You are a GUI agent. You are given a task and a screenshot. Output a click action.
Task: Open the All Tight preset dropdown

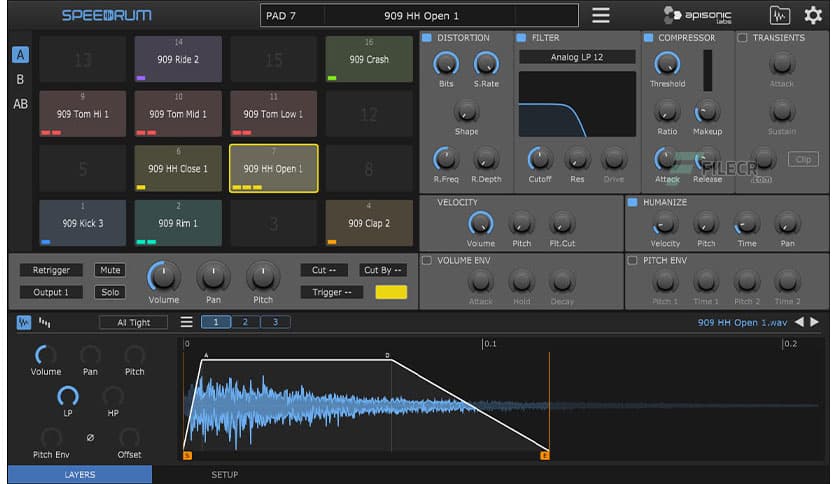[x=133, y=322]
